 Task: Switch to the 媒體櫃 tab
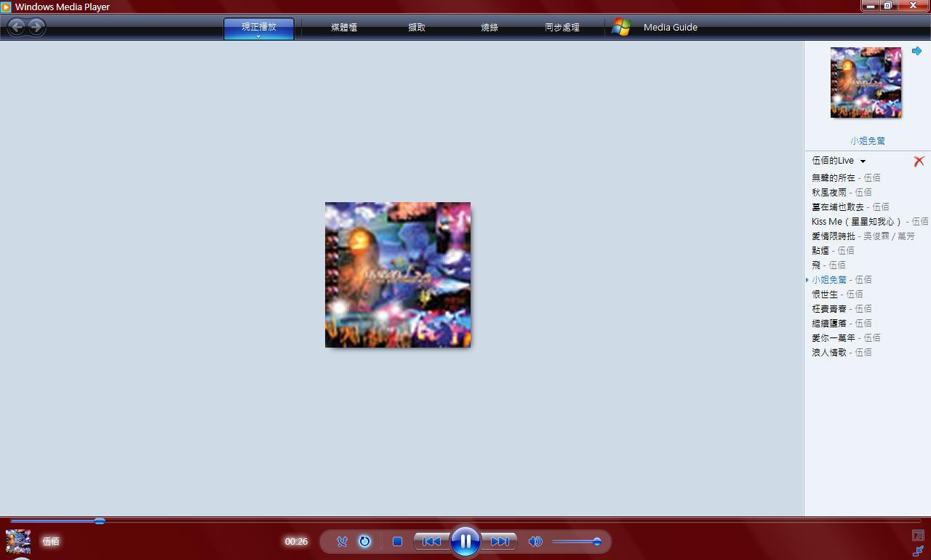(344, 28)
